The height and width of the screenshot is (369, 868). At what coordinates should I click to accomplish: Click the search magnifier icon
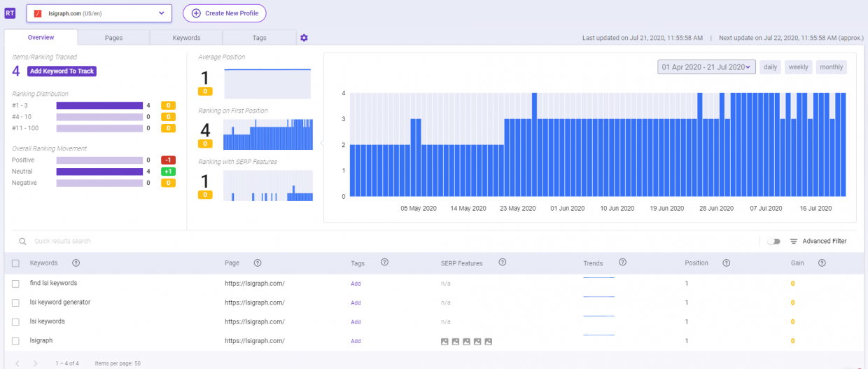tap(23, 241)
